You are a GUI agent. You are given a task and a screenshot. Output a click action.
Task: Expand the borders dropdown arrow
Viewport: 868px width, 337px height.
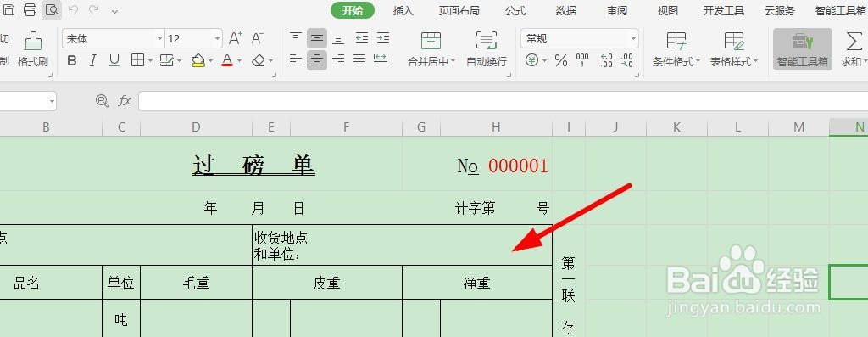149,61
